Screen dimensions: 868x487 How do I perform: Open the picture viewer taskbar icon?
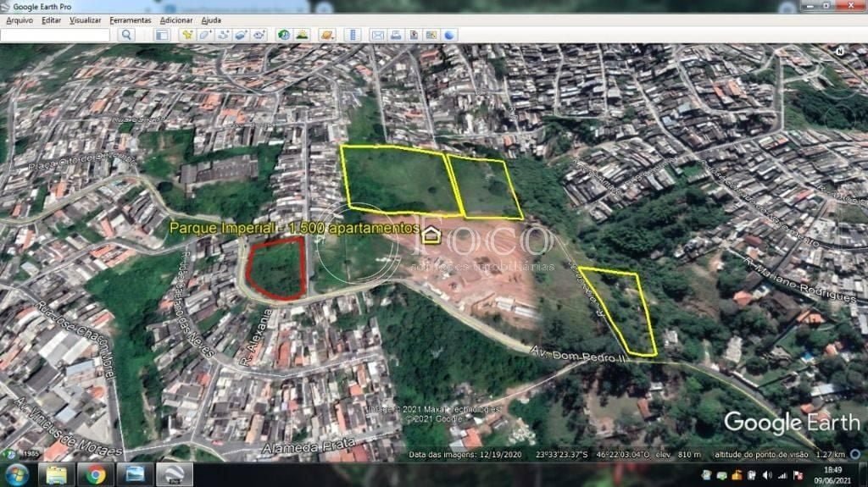click(135, 475)
